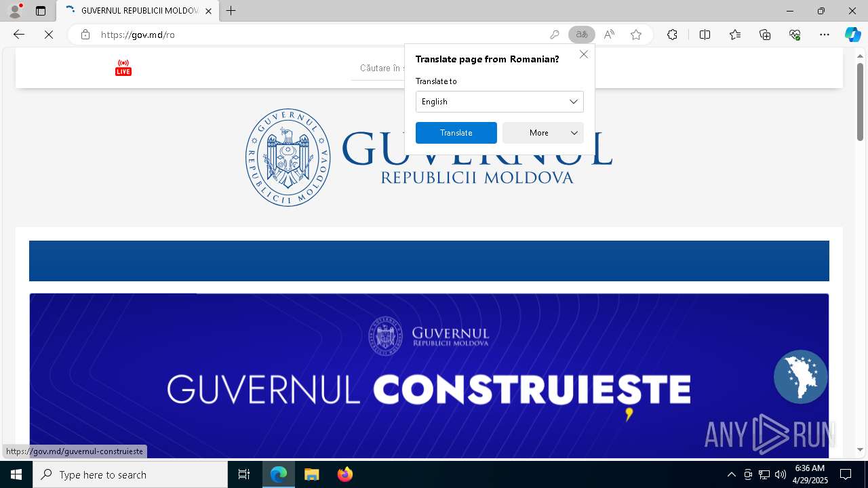Toggle the translate page icon in address bar
The height and width of the screenshot is (488, 868).
point(581,35)
